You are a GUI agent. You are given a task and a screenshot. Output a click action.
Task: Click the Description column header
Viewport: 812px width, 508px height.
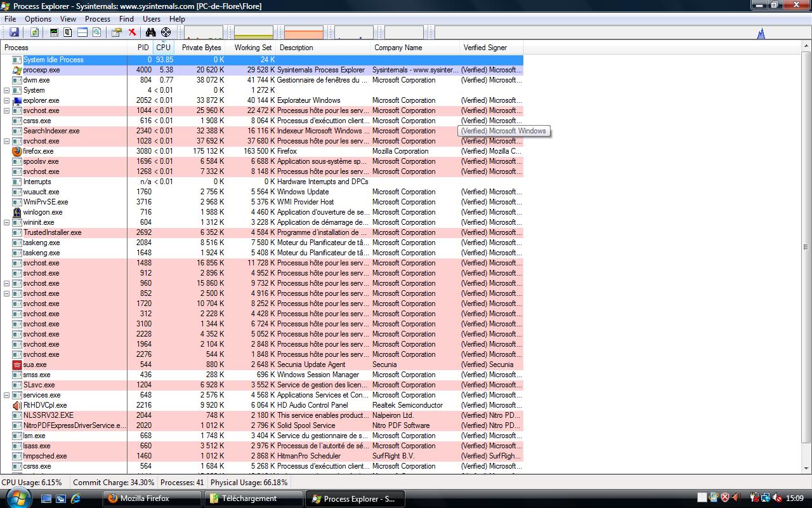click(x=324, y=48)
